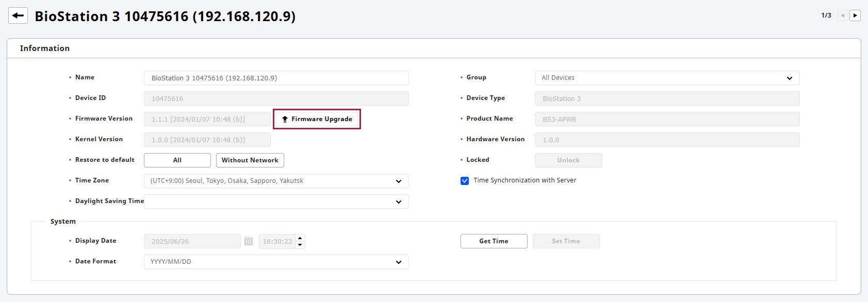This screenshot has width=868, height=302.
Task: Open the Display Date calendar icon
Action: 249,241
